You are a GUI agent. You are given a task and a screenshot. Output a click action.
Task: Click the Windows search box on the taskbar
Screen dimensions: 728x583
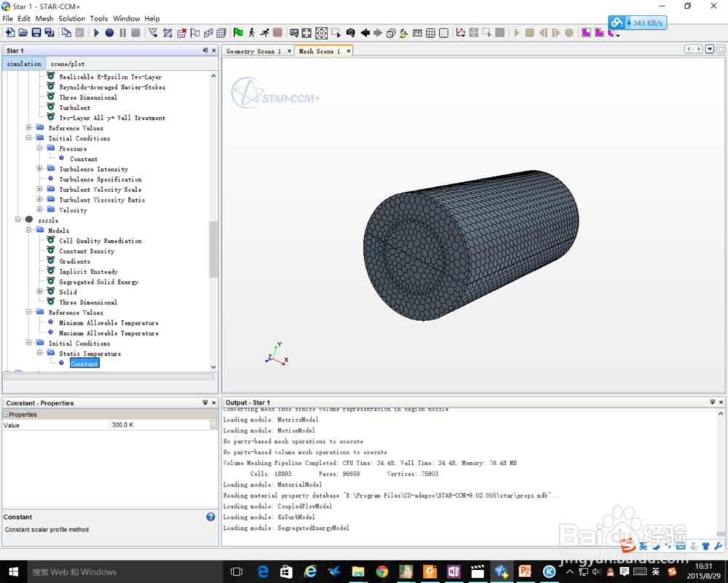tap(125, 571)
